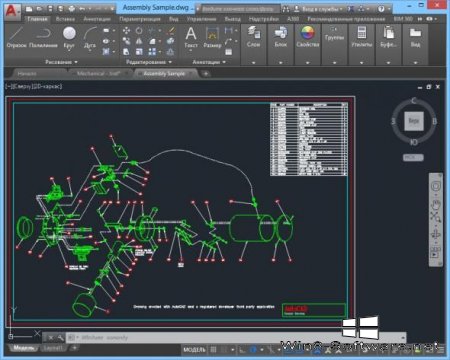Select the Модель layout tab

point(24,348)
